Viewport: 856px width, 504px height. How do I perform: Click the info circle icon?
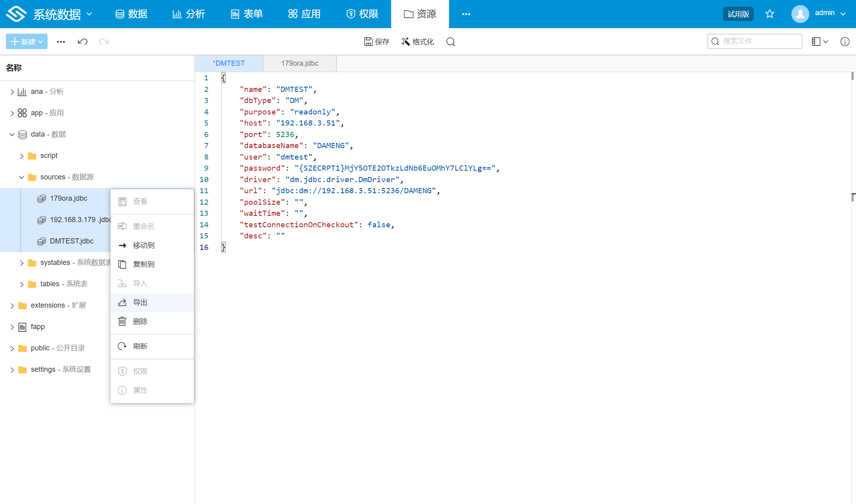coord(845,42)
